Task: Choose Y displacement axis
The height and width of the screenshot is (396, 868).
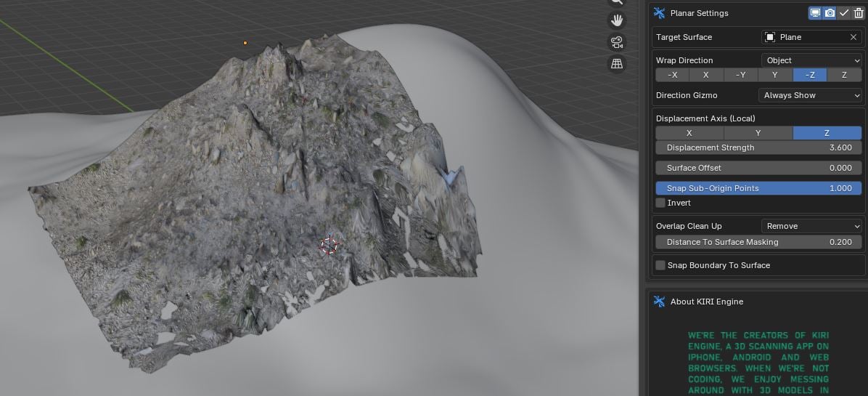Action: point(758,133)
